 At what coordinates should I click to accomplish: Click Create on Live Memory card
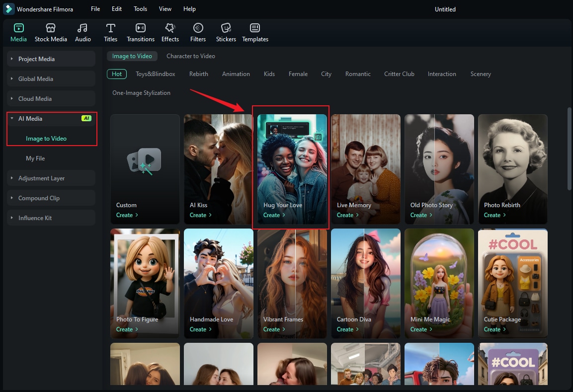tap(347, 215)
